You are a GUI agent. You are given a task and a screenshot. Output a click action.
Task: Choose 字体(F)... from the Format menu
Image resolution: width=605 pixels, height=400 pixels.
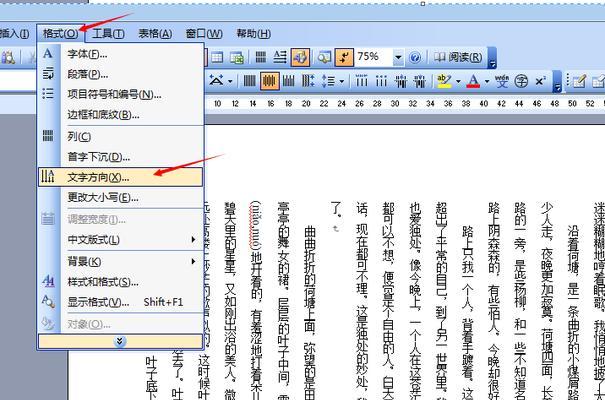click(120, 54)
